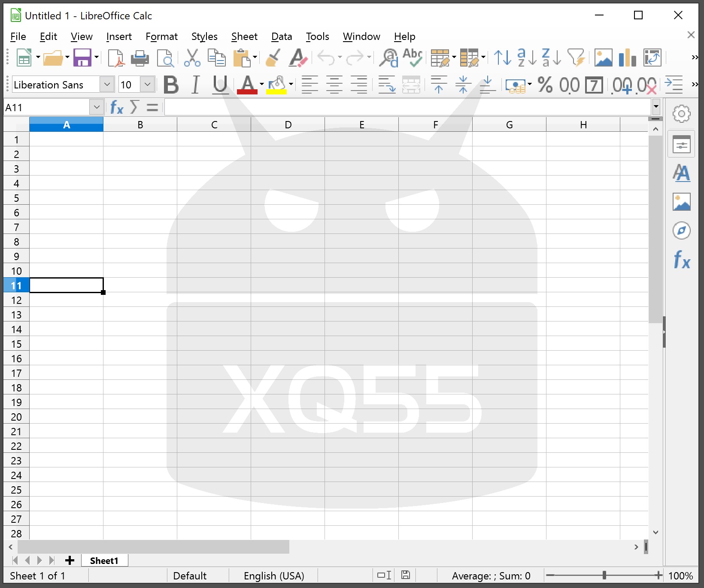
Task: Insert or edit Pivot Table
Action: pyautogui.click(x=652, y=58)
